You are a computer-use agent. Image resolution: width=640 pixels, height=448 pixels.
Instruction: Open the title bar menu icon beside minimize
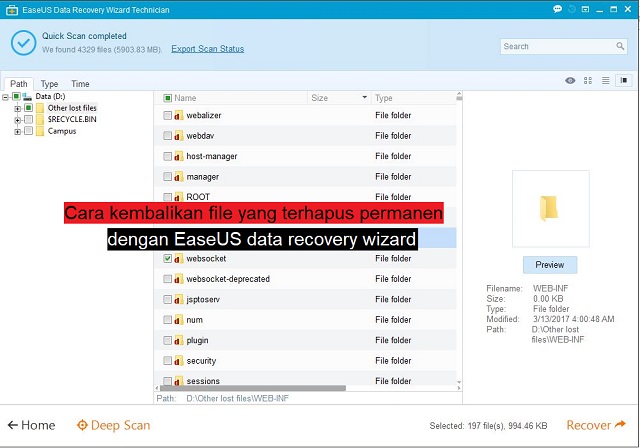(585, 9)
